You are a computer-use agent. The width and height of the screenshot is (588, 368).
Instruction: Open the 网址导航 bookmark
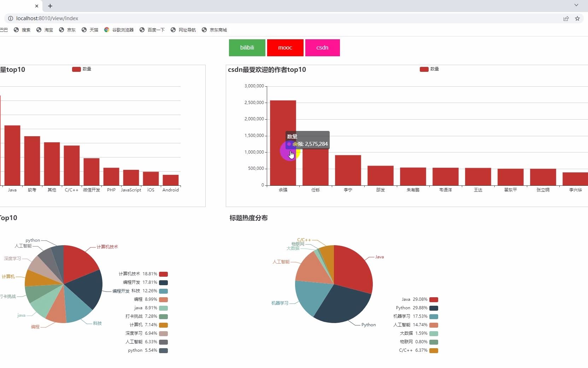point(183,30)
